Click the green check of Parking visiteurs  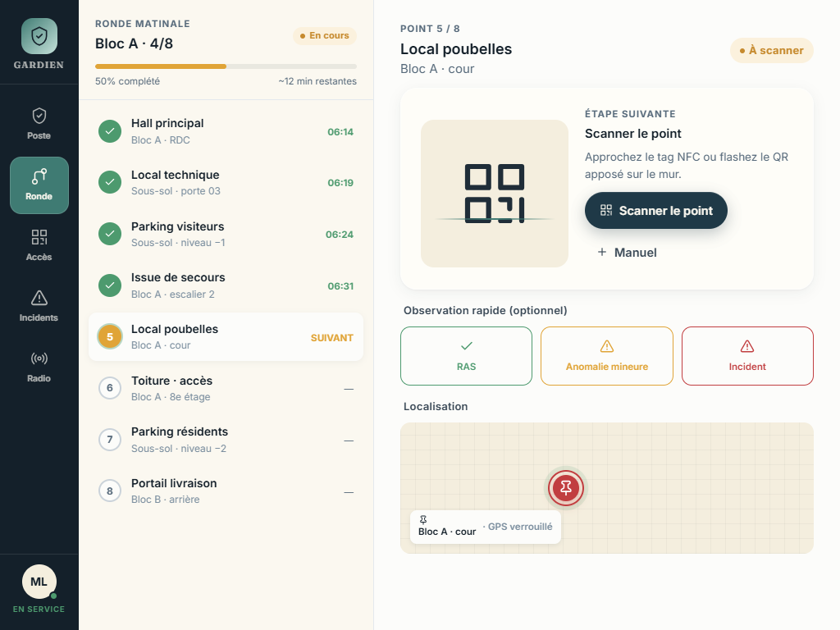pos(110,234)
